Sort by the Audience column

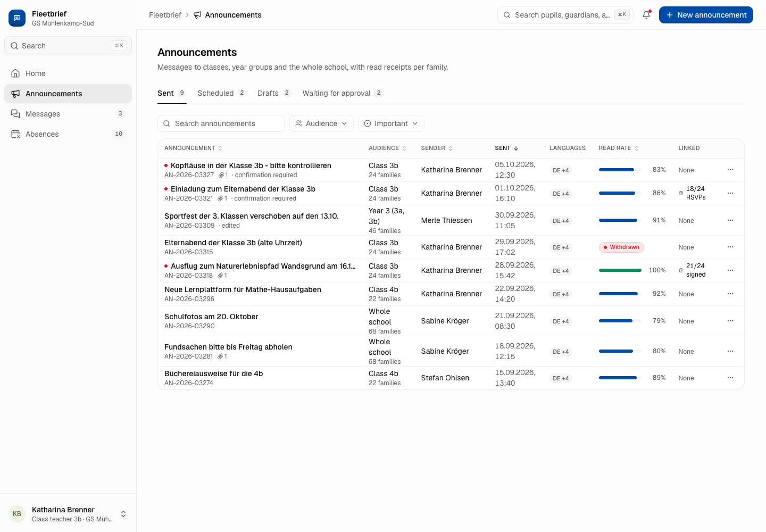coord(387,148)
